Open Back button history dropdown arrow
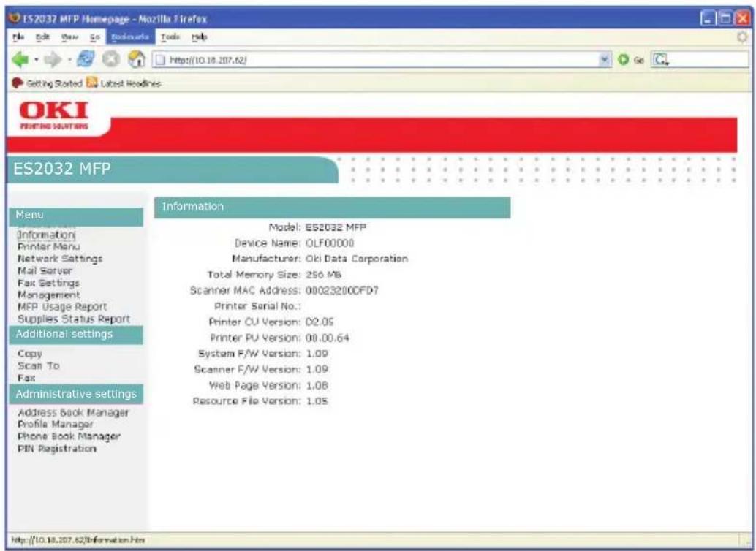This screenshot has height=551, width=756. (x=36, y=60)
